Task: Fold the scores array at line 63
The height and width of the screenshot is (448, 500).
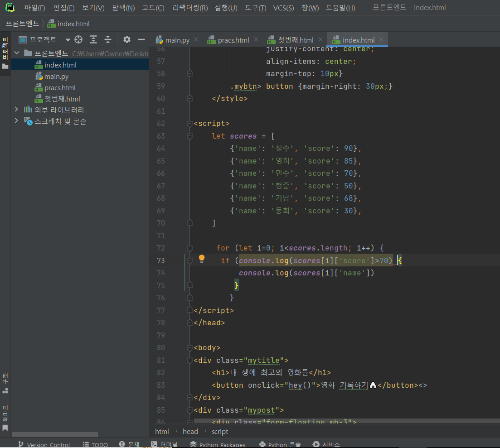Action: coord(190,136)
